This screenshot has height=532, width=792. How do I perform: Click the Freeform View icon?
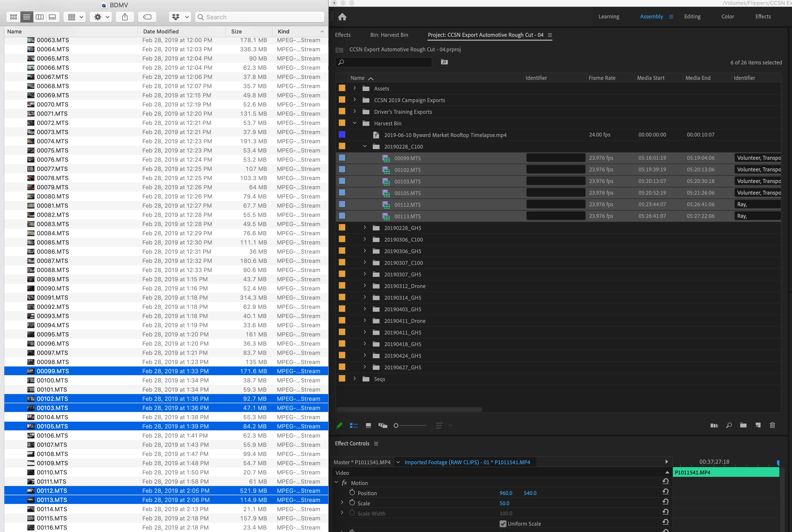click(383, 426)
